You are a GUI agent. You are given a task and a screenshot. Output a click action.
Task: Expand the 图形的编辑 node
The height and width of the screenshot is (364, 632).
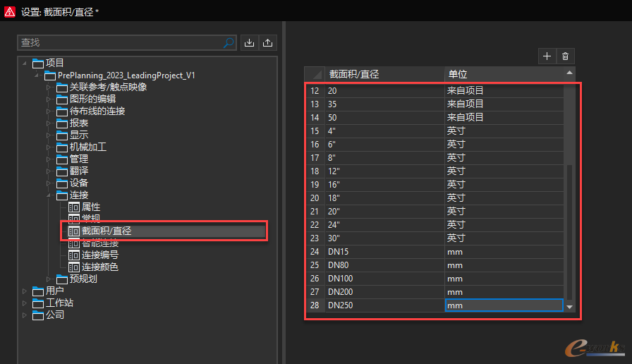click(49, 99)
